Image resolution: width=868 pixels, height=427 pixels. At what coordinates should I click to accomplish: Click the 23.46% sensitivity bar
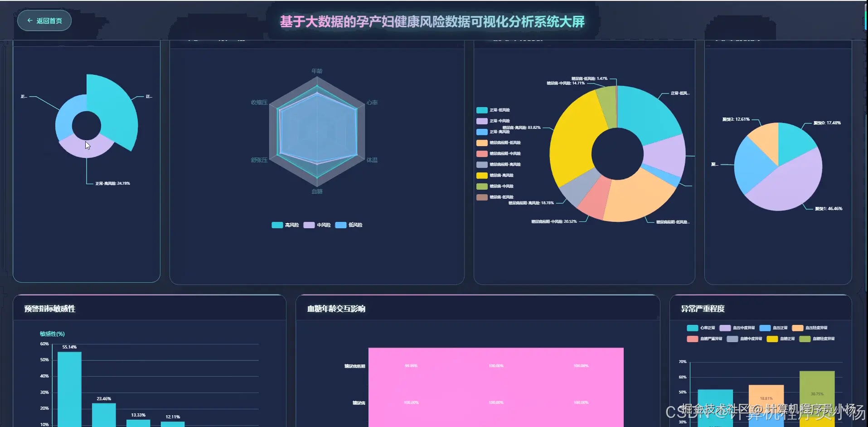(x=104, y=415)
